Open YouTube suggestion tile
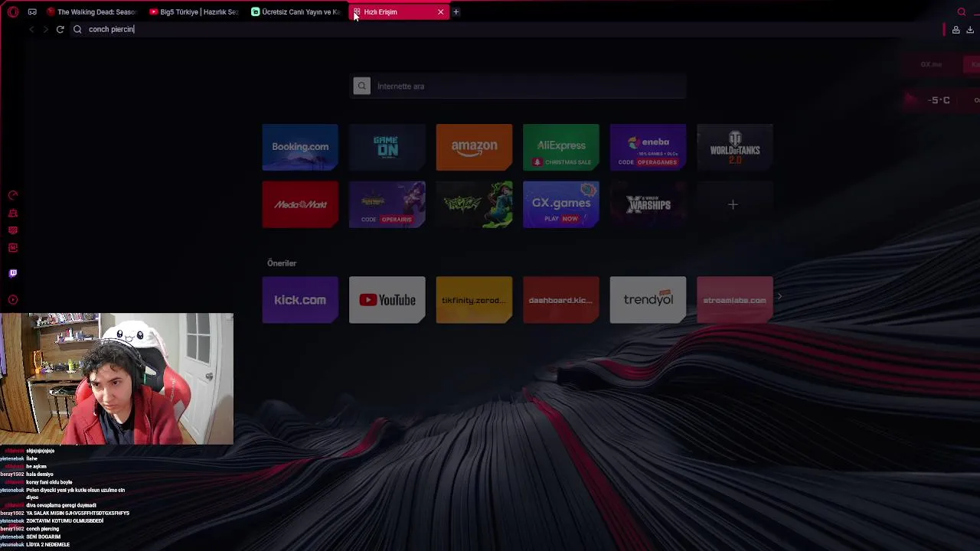 coord(387,300)
